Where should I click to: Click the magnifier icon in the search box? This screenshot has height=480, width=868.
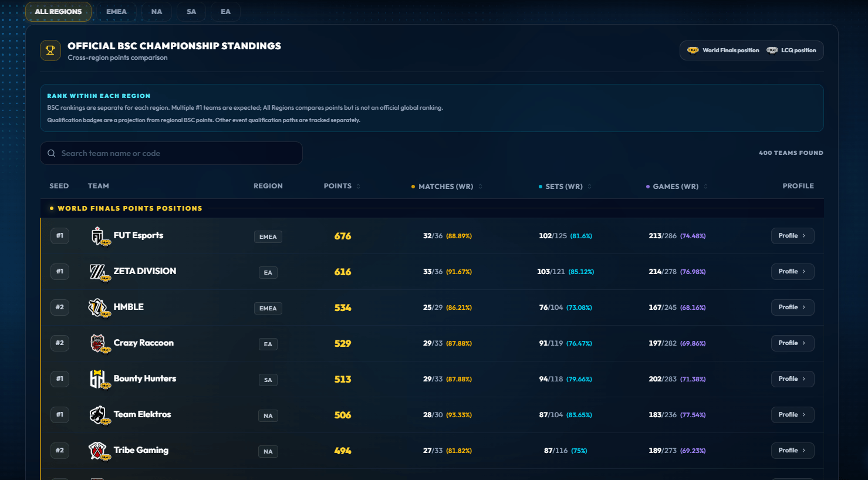click(52, 153)
